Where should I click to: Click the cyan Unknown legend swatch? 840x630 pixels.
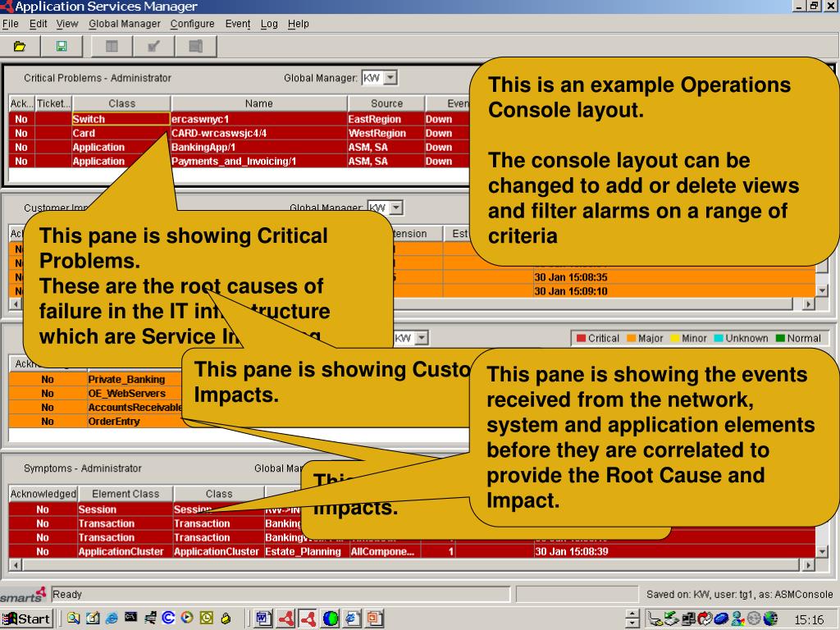719,339
